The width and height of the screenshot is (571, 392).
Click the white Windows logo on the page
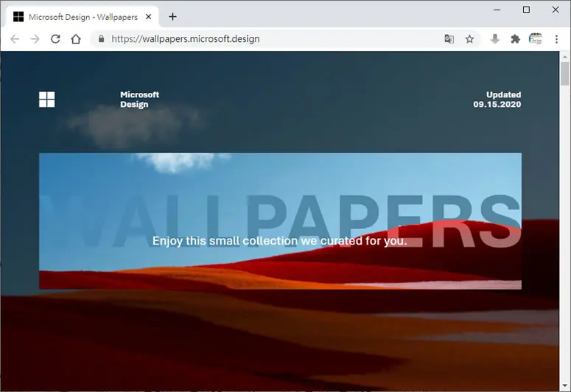[47, 99]
